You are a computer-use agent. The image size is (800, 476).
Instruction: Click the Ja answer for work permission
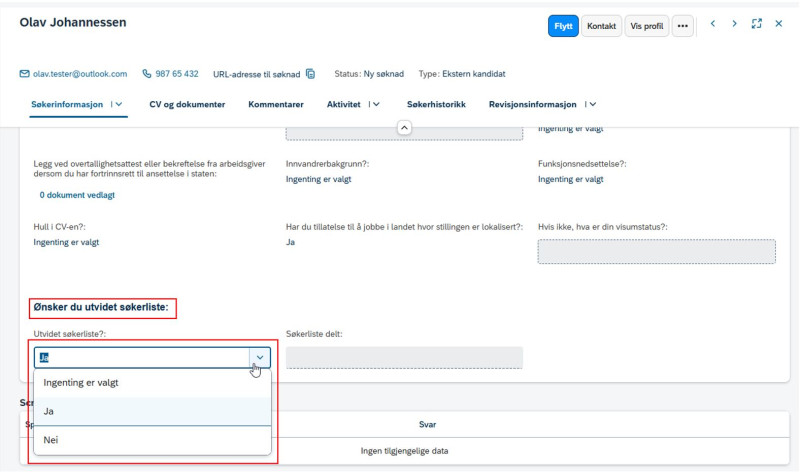290,242
